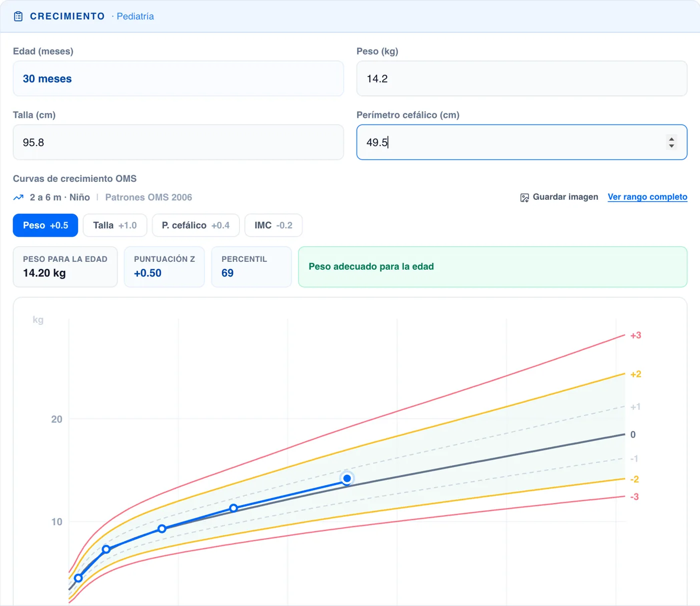Image resolution: width=700 pixels, height=606 pixels.
Task: Select the highlighted latest data point on chart
Action: click(347, 478)
